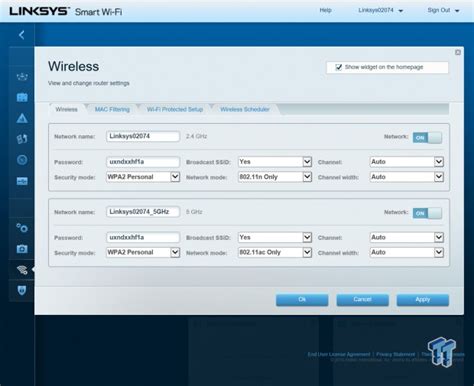Open 2.4 GHz Security mode dropdown
The width and height of the screenshot is (474, 386).
pyautogui.click(x=143, y=177)
